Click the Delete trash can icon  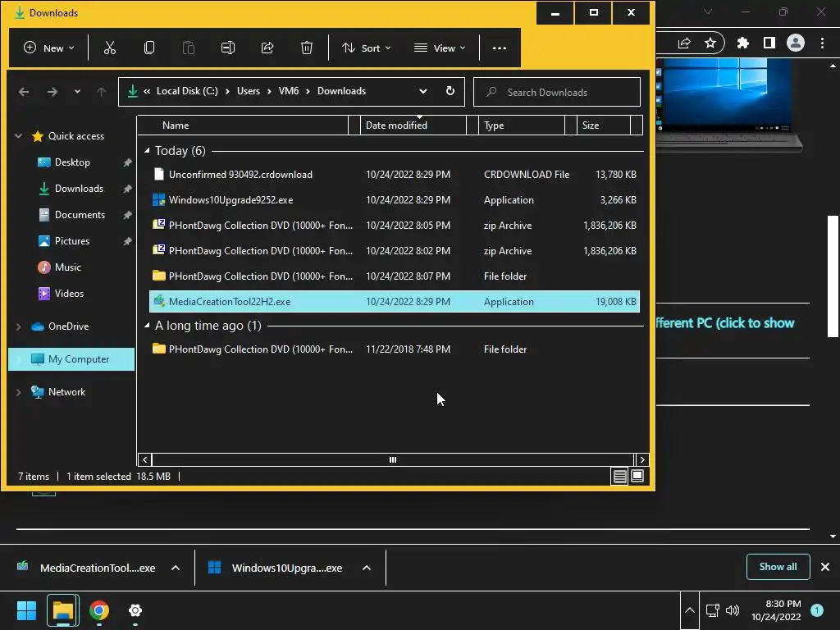(307, 48)
